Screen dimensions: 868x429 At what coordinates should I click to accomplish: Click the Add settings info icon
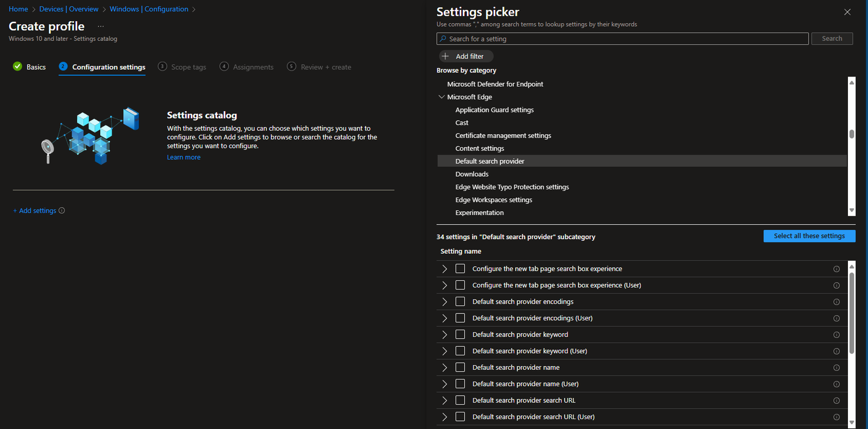[x=62, y=210]
